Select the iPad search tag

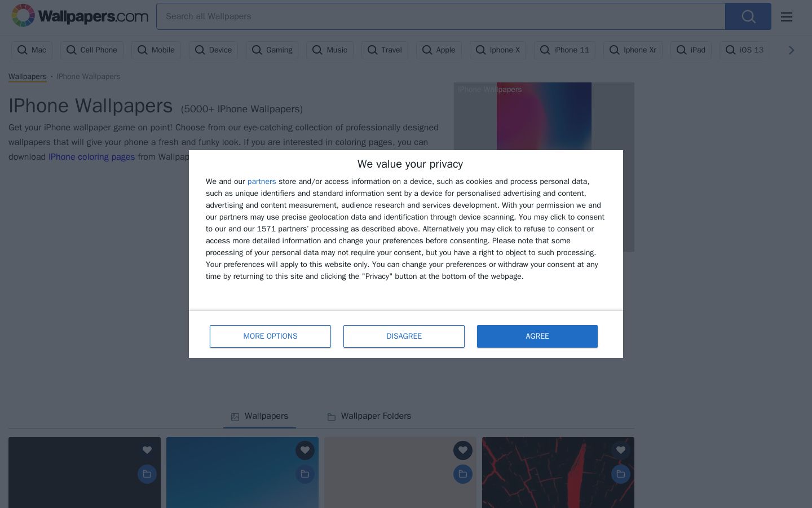coord(691,50)
